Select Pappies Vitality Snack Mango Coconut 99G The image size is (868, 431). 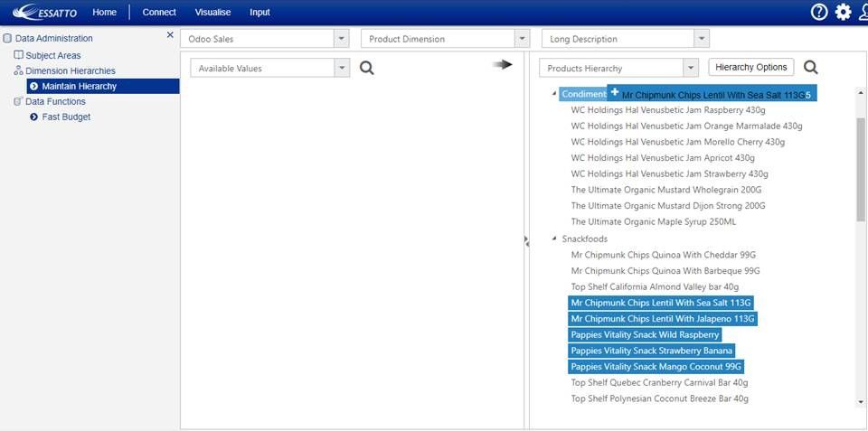[x=656, y=367]
